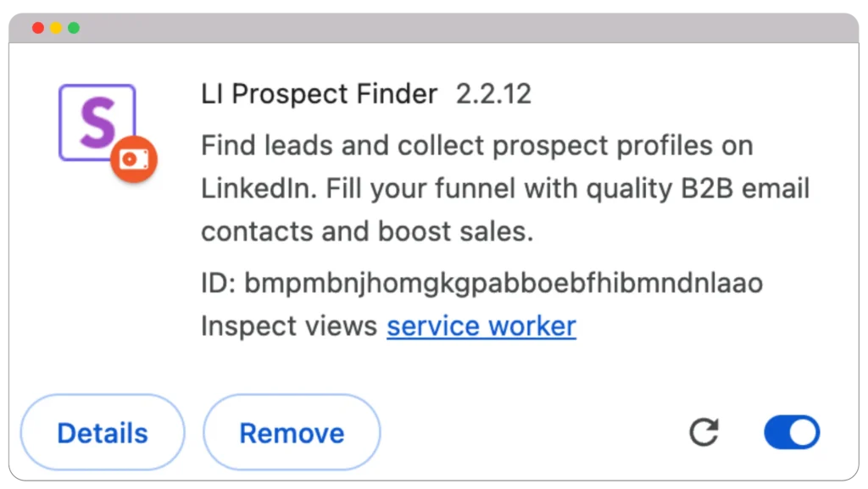
Task: Remove the LI Prospect Finder extension
Action: (292, 432)
